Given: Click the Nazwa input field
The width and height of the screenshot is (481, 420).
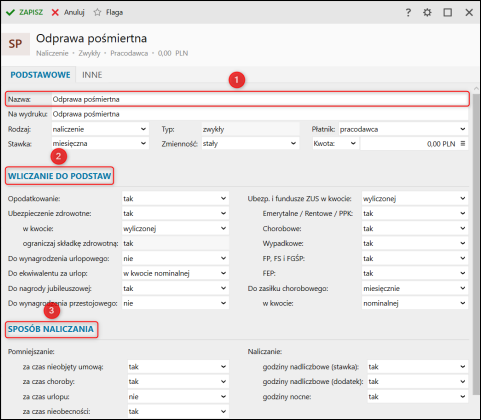Looking at the screenshot, I should tap(260, 99).
